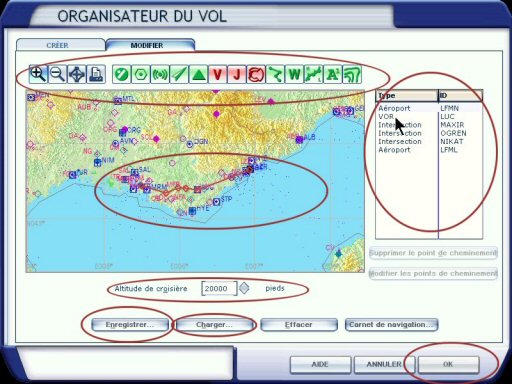The image size is (512, 384).
Task: Enable Victor airways red V toggle
Action: 217,74
